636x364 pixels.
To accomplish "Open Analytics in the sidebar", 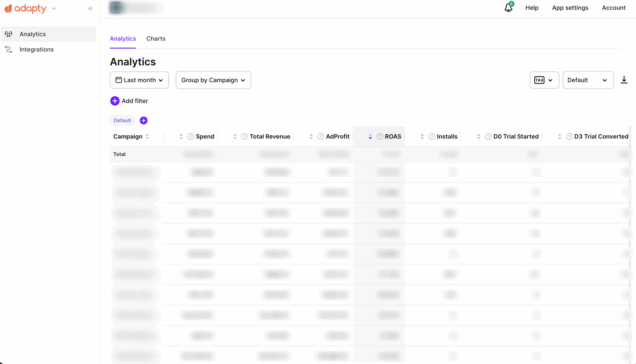I will pos(48,34).
